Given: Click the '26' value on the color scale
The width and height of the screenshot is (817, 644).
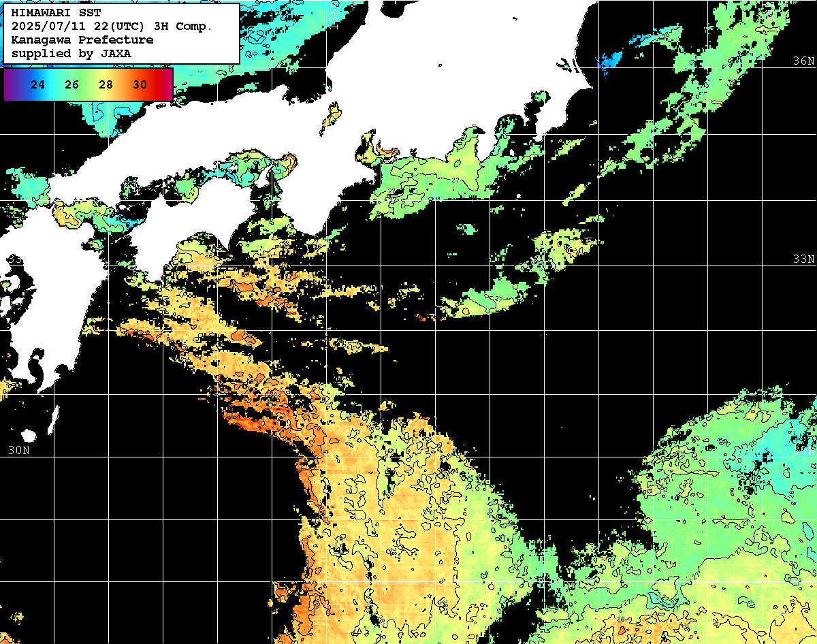Looking at the screenshot, I should [72, 85].
